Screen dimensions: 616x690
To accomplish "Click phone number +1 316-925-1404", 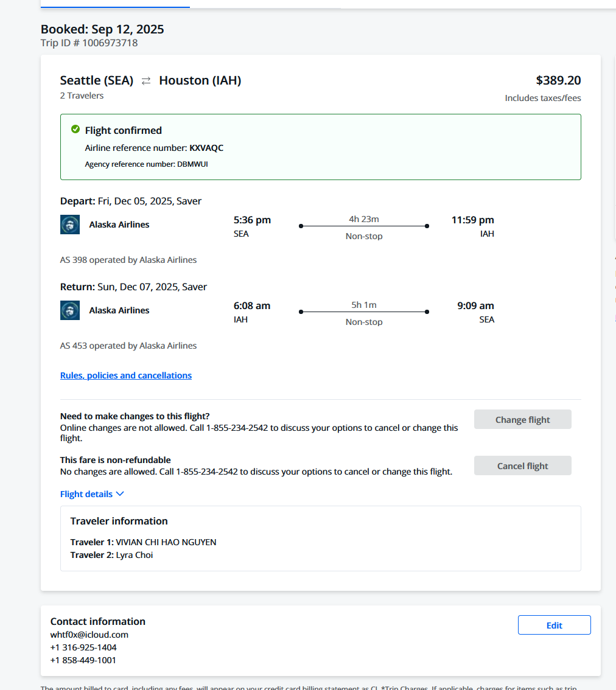I will click(x=83, y=647).
